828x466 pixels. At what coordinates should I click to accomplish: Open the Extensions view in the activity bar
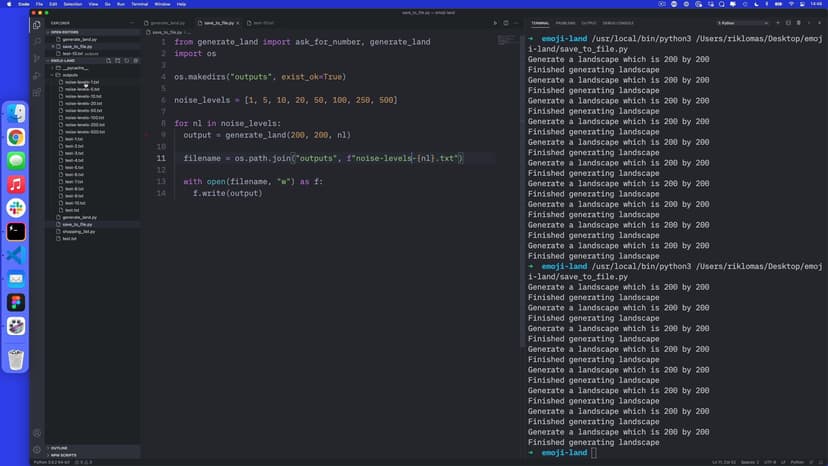(x=37, y=90)
